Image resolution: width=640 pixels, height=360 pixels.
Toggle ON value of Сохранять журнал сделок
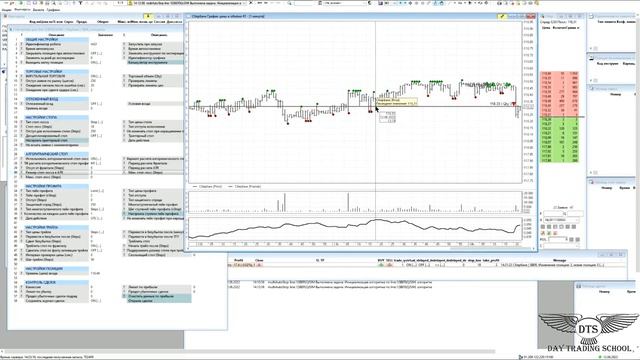(x=96, y=301)
